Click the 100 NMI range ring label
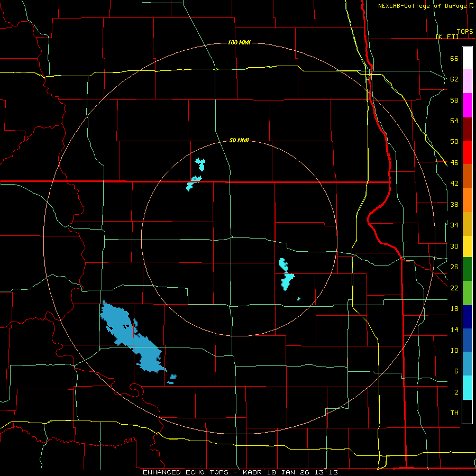 tap(239, 42)
